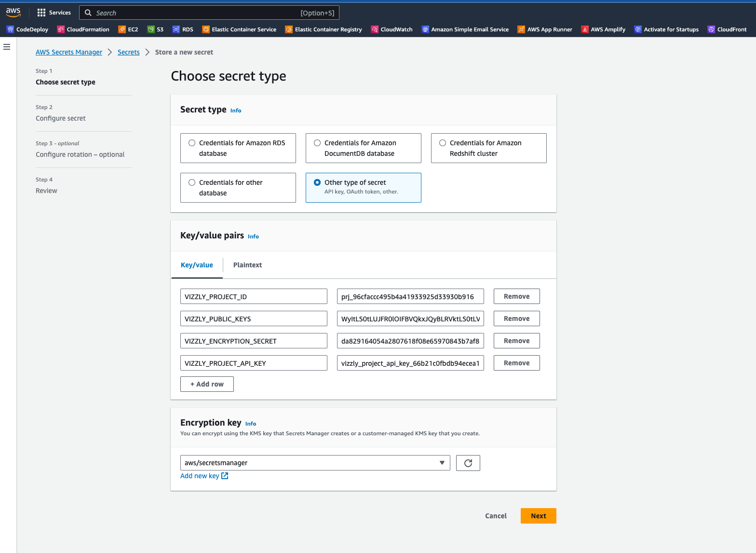The height and width of the screenshot is (553, 756).
Task: Click the da829164054a value field
Action: 410,341
